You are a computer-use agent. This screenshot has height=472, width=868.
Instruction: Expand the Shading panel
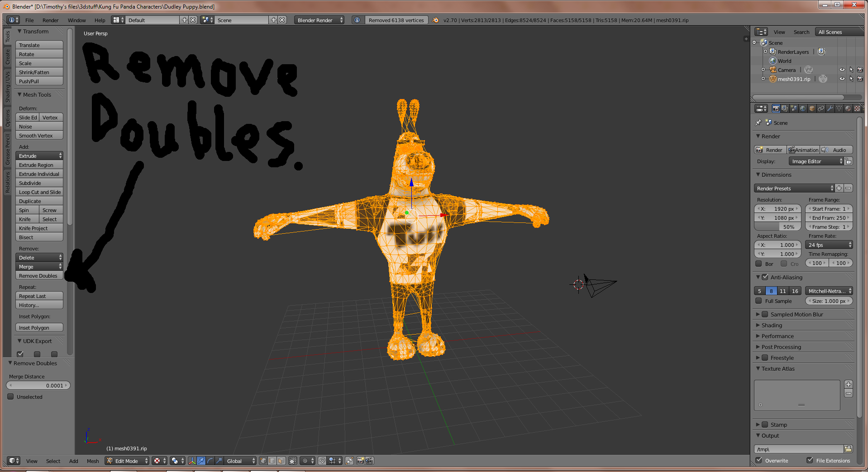pos(772,325)
